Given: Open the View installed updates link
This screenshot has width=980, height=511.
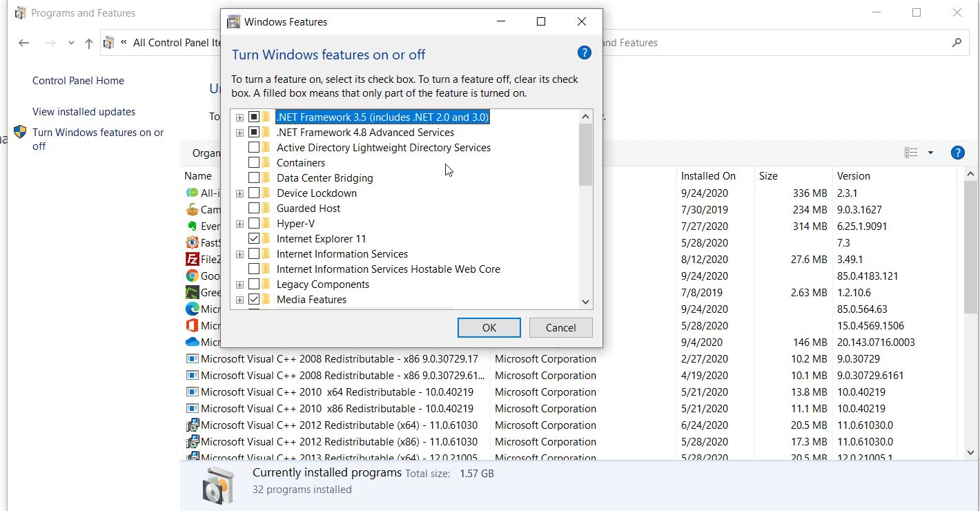Looking at the screenshot, I should (x=84, y=112).
